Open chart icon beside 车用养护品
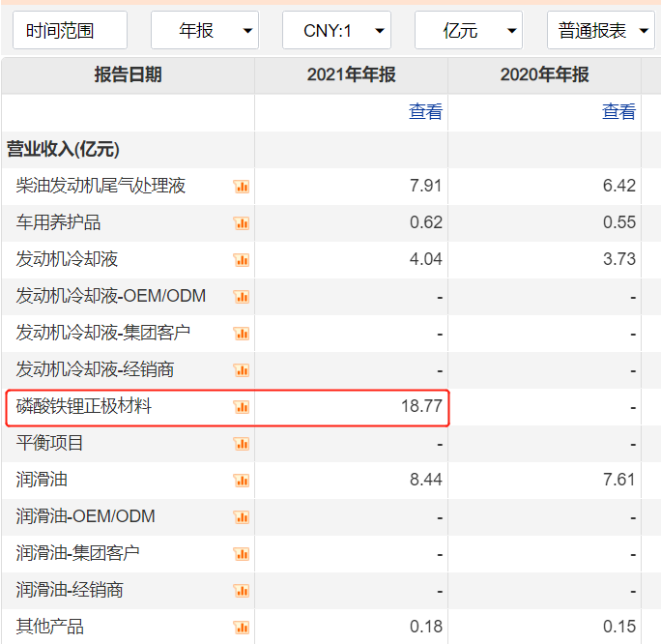 tap(242, 223)
